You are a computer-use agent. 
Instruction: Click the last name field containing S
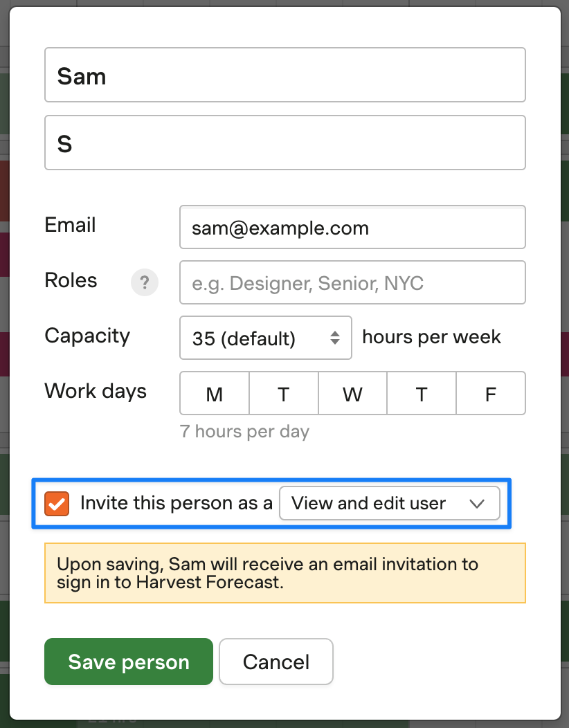[284, 143]
